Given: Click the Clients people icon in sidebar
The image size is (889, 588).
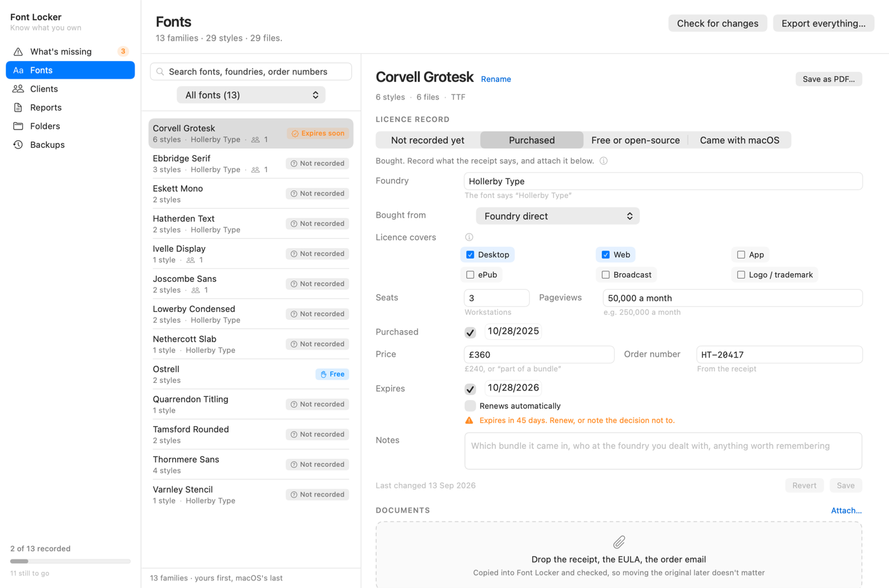Looking at the screenshot, I should click(x=18, y=89).
